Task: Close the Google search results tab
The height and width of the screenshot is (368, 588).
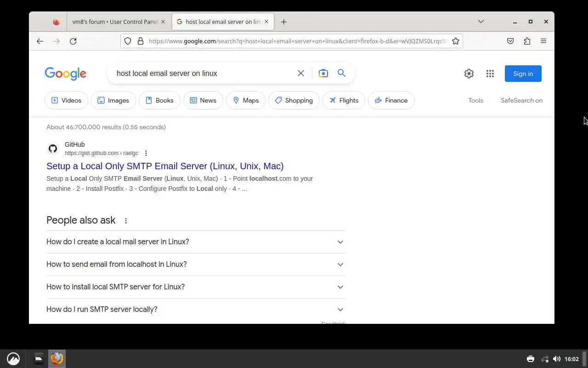Action: tap(266, 22)
